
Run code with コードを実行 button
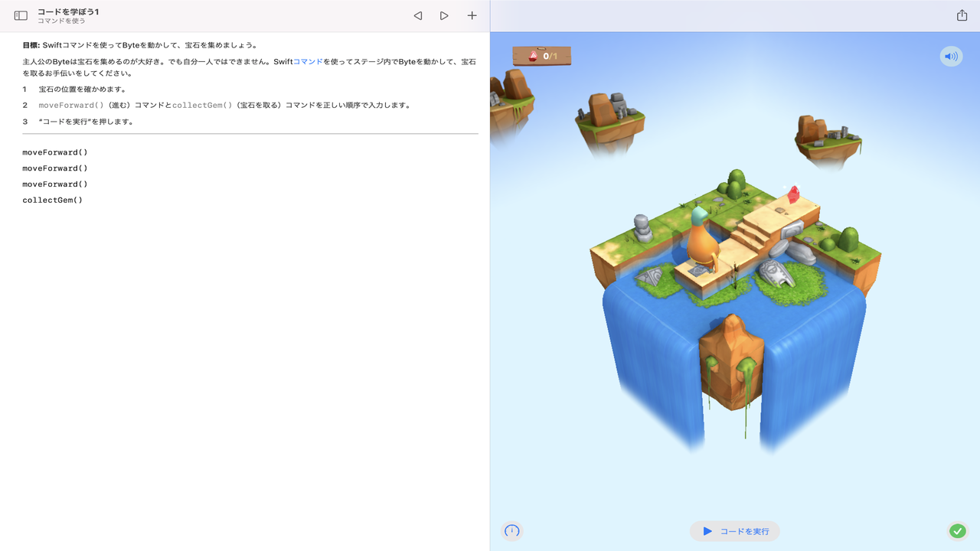[735, 531]
